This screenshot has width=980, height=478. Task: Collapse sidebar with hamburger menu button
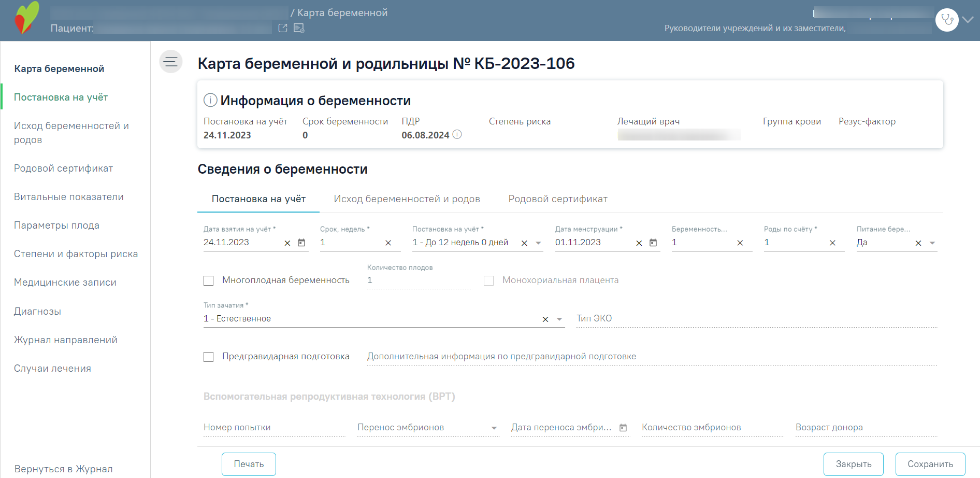point(170,62)
